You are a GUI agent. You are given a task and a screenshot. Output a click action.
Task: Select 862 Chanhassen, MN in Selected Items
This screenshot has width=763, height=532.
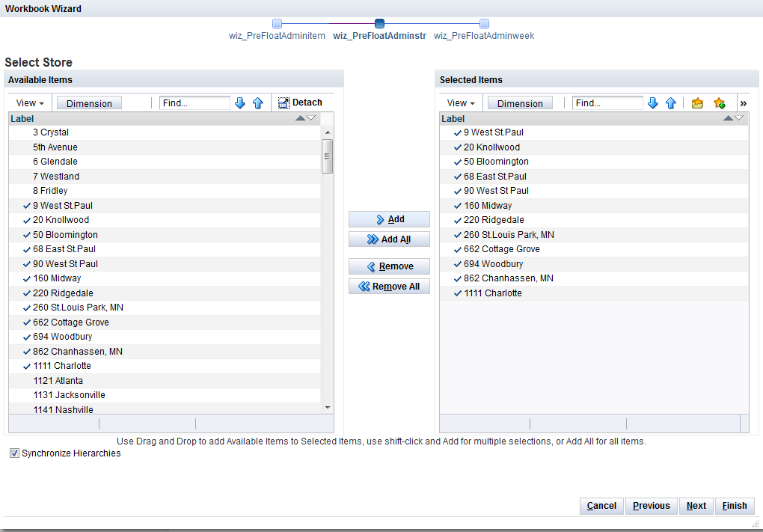[x=594, y=278]
